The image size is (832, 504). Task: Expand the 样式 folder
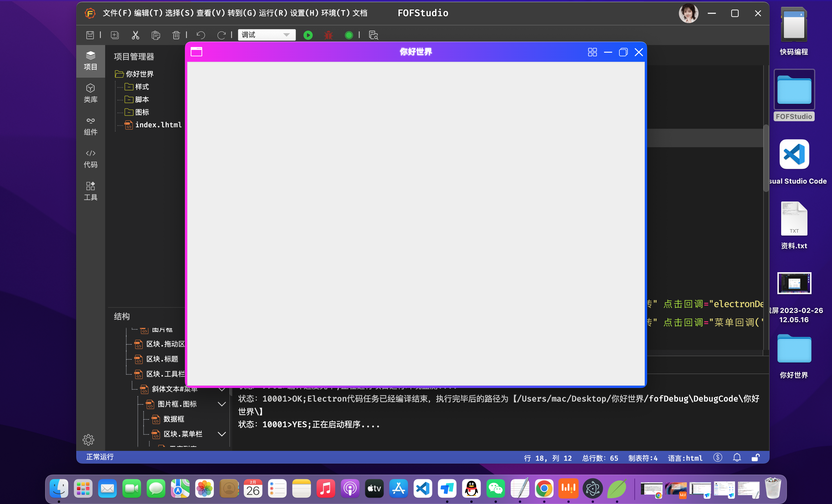129,87
